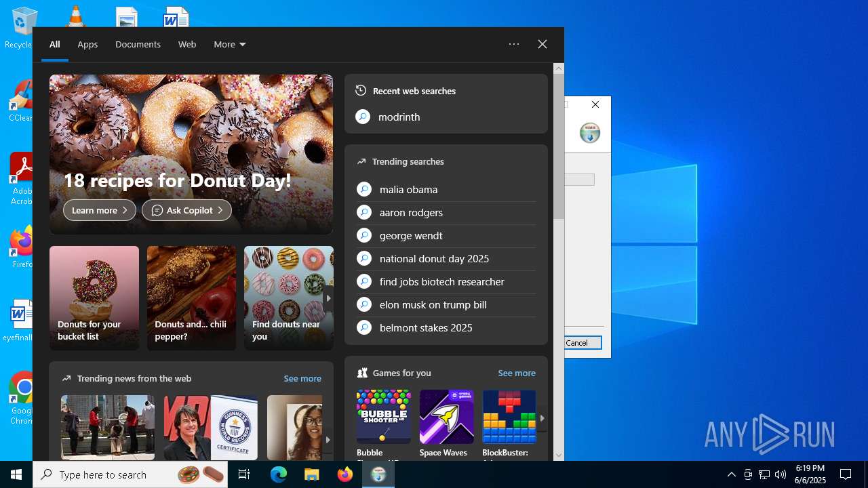
Task: Open the Guinness World Records news thumbnail
Action: click(211, 428)
